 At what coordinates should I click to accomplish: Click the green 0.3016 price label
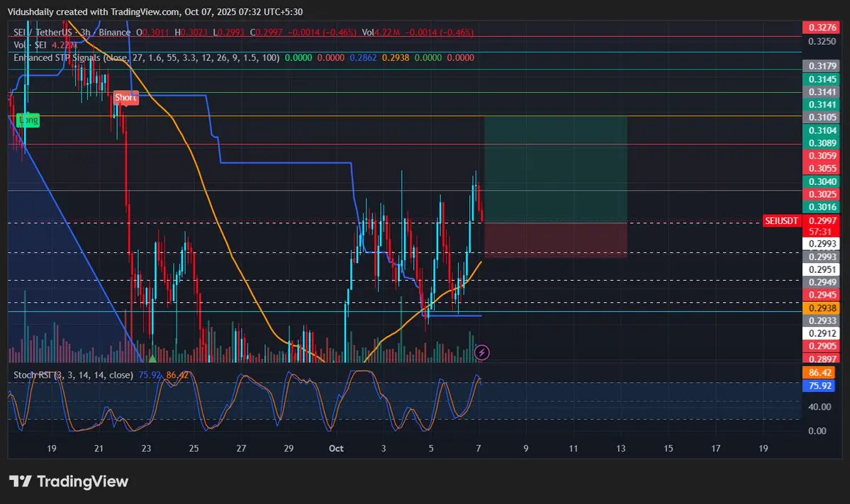[822, 207]
